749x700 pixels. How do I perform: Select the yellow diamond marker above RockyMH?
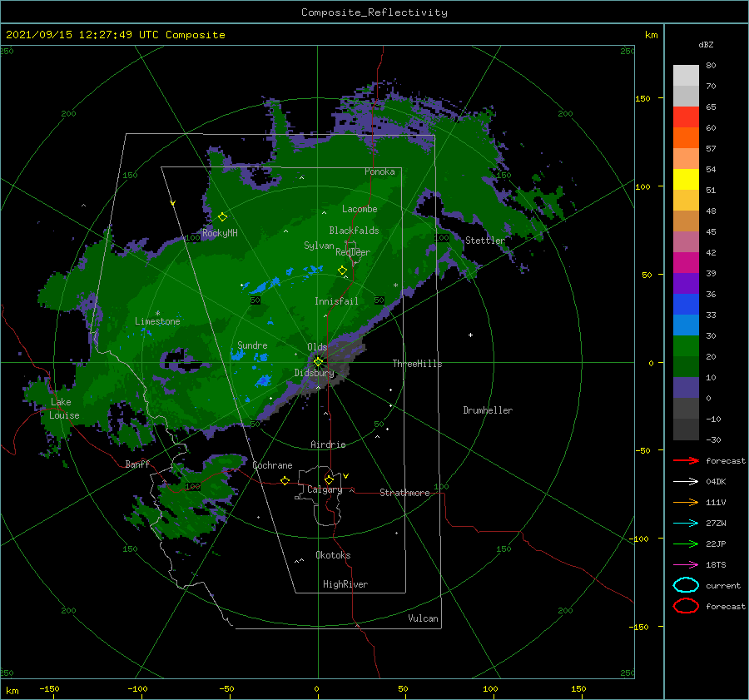222,217
